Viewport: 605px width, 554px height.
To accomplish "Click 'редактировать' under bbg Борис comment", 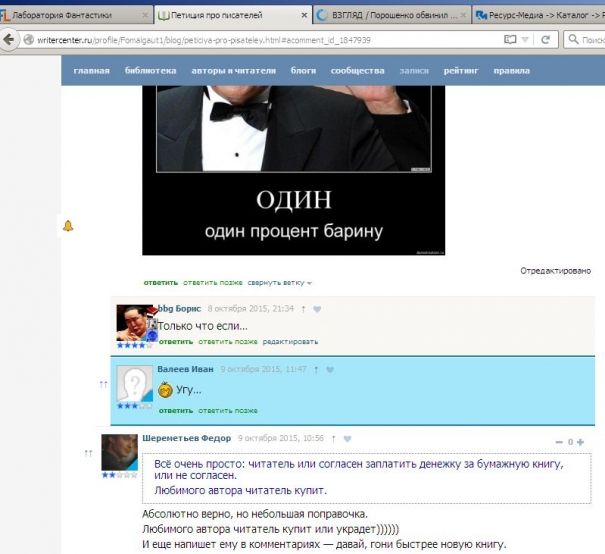I will pyautogui.click(x=291, y=341).
